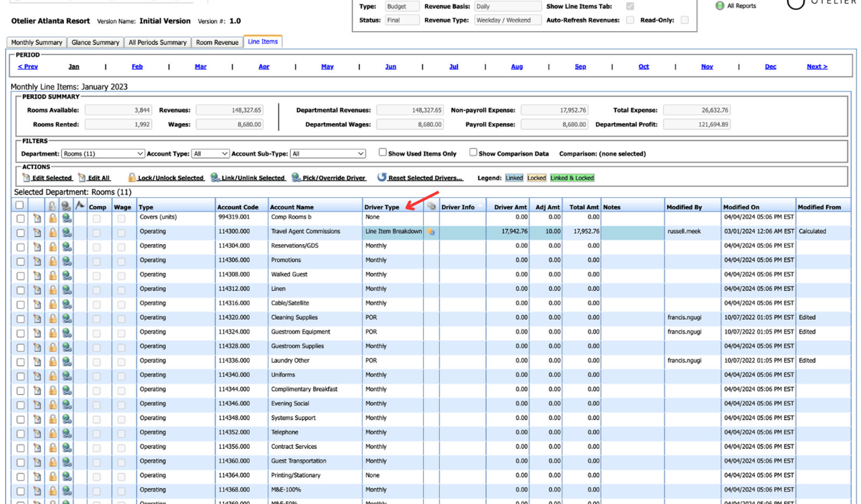Viewport: 861px width, 504px height.
Task: Select checkbox for Cleaning Supplies row
Action: [20, 319]
